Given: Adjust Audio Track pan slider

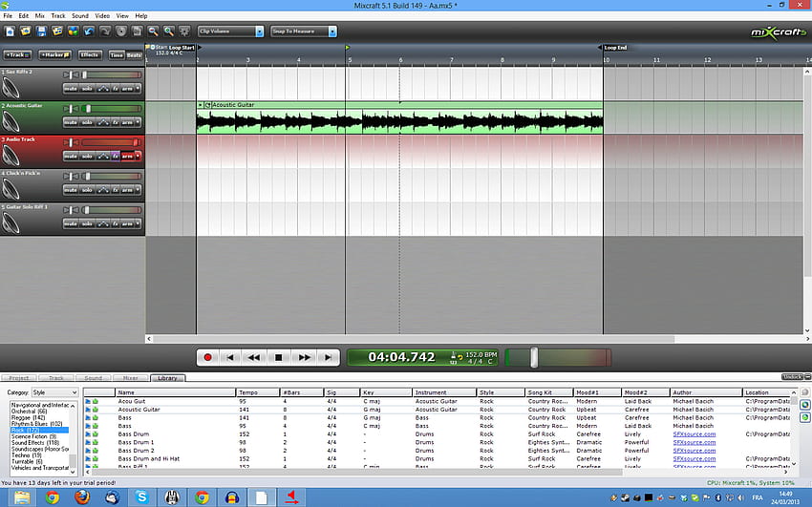Looking at the screenshot, I should [71, 142].
